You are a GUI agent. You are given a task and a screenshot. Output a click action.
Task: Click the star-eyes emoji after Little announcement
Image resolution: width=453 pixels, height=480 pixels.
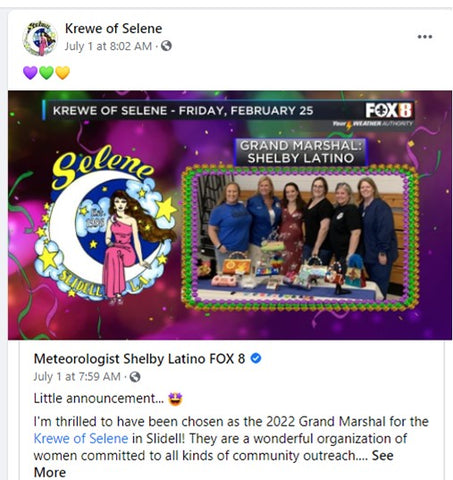coord(175,399)
